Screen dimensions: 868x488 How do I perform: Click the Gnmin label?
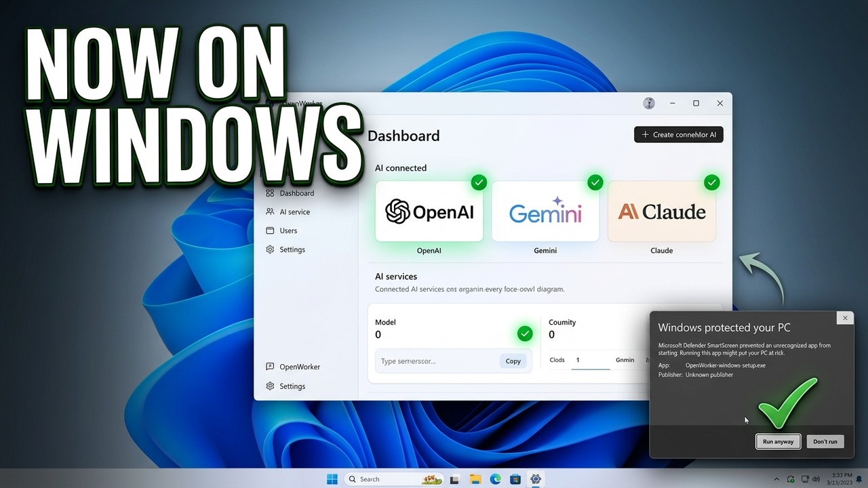(x=625, y=360)
